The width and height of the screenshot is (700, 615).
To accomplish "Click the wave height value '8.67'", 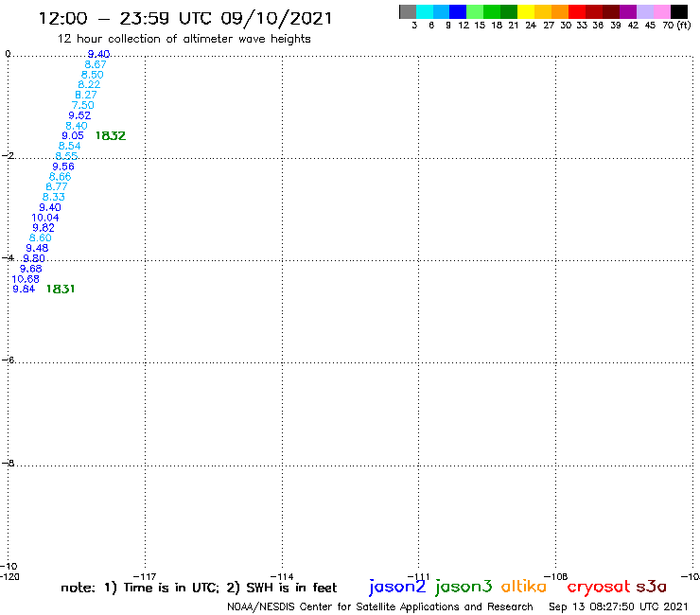I will pyautogui.click(x=96, y=64).
